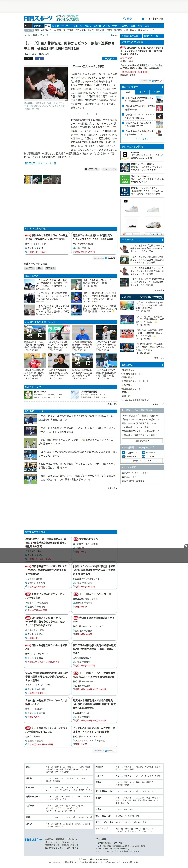The width and height of the screenshot is (188, 868).
Task: Select the 急上昇 ranking tab
Action: 142,92
